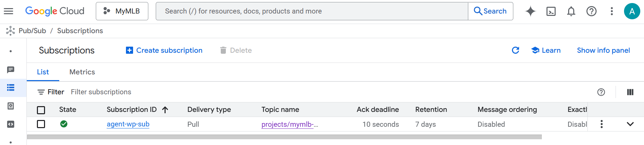Click the refresh subscriptions icon
The height and width of the screenshot is (145, 644).
click(x=515, y=50)
